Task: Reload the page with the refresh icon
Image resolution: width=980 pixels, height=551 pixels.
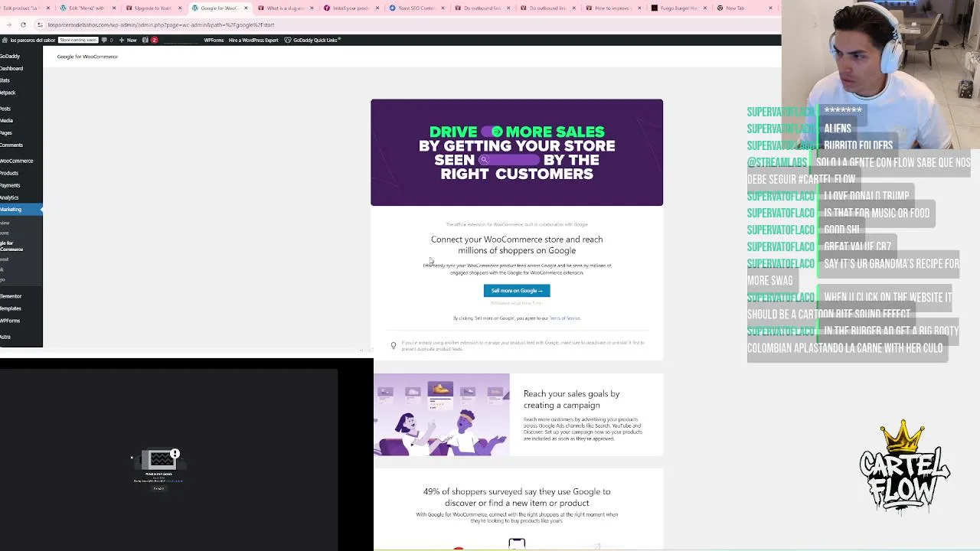Action: pyautogui.click(x=23, y=24)
